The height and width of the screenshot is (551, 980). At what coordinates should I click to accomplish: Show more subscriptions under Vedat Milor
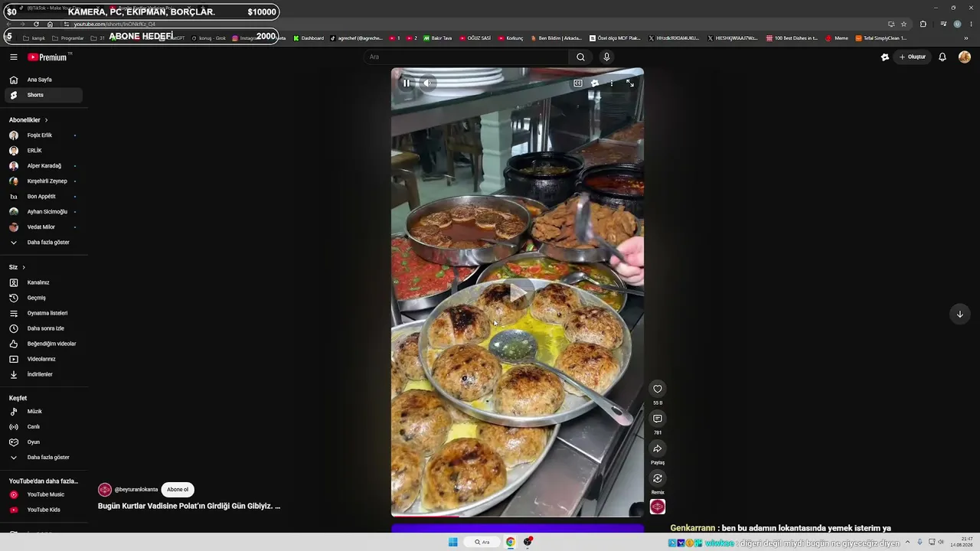click(44, 243)
